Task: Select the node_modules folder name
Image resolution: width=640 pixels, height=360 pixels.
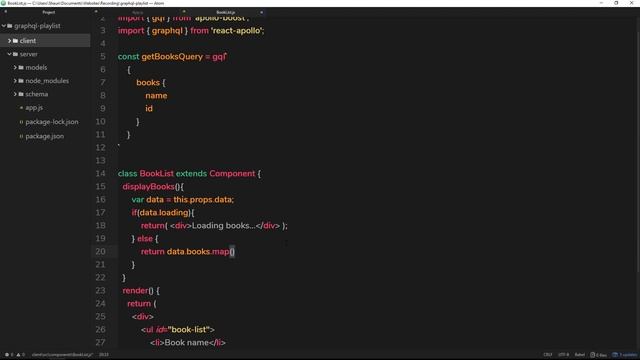Action: 47,81
